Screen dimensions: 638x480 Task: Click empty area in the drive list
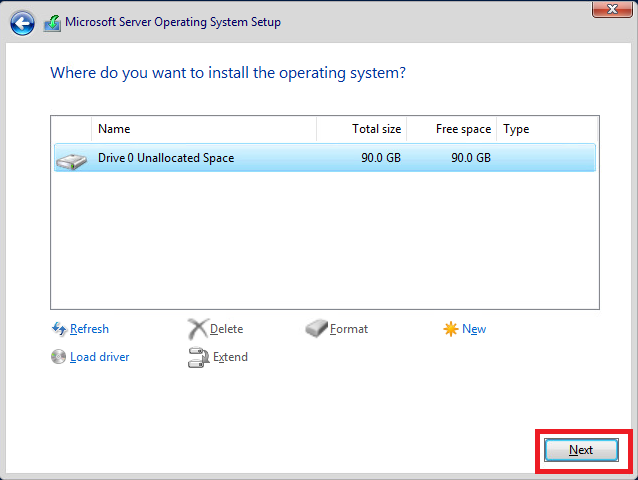point(324,240)
